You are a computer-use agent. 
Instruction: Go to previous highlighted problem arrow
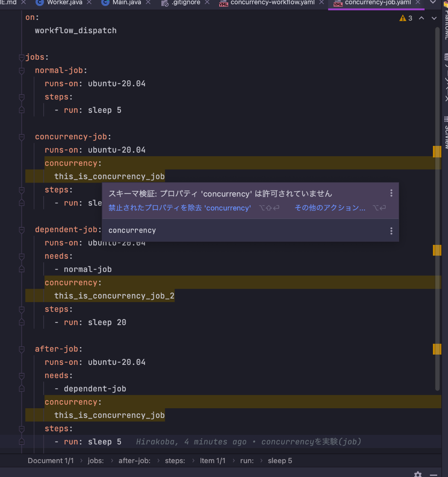421,18
